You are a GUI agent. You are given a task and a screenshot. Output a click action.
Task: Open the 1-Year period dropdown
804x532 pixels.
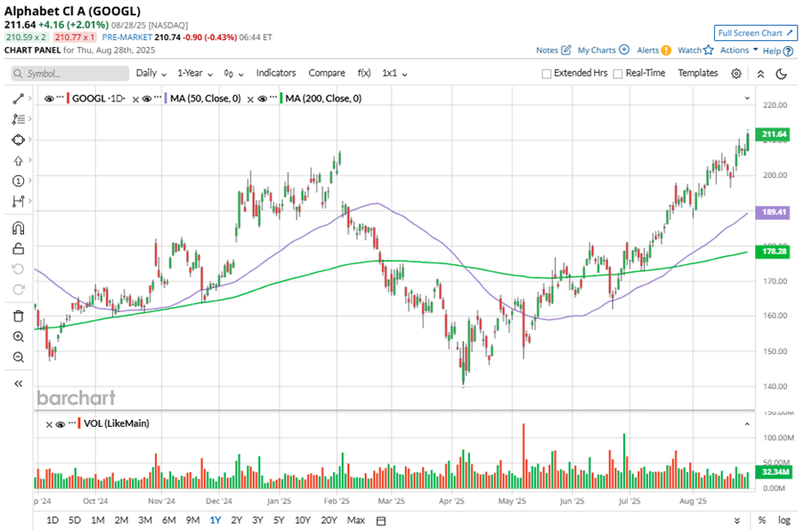[195, 73]
